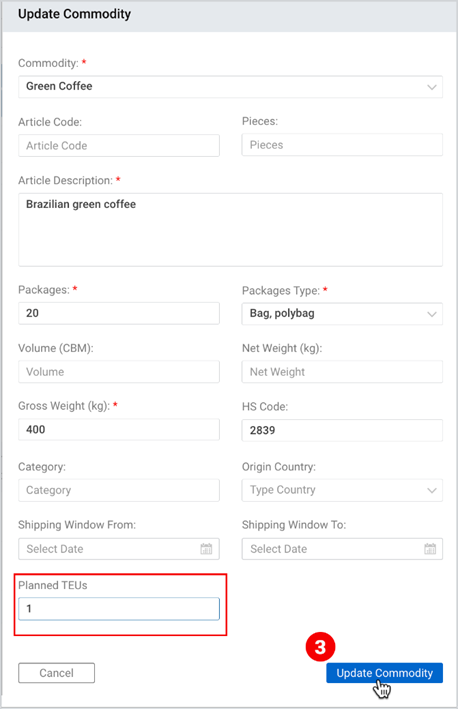
Task: Click the HS Code field with 2839
Action: [342, 430]
